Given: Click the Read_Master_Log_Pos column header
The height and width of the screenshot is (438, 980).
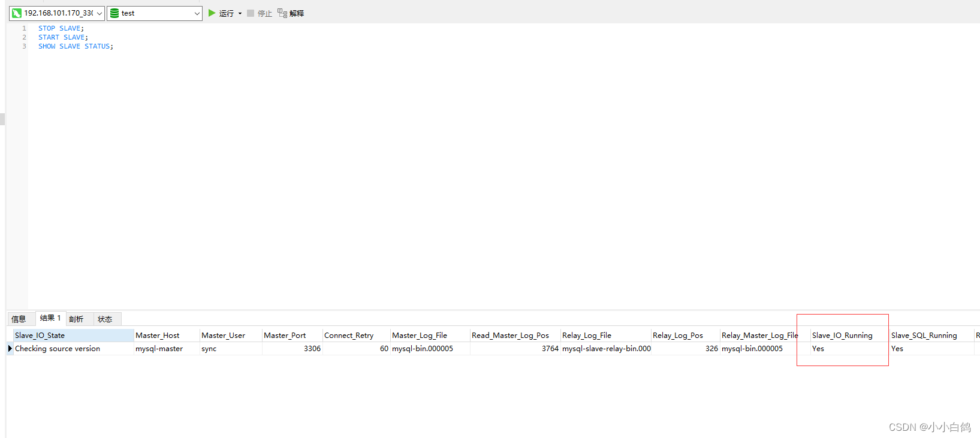Looking at the screenshot, I should pos(515,336).
